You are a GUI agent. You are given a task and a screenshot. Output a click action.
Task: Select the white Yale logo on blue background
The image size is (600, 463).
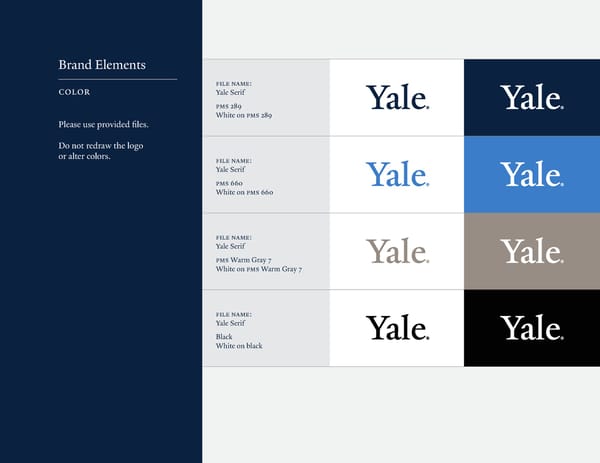tap(531, 174)
